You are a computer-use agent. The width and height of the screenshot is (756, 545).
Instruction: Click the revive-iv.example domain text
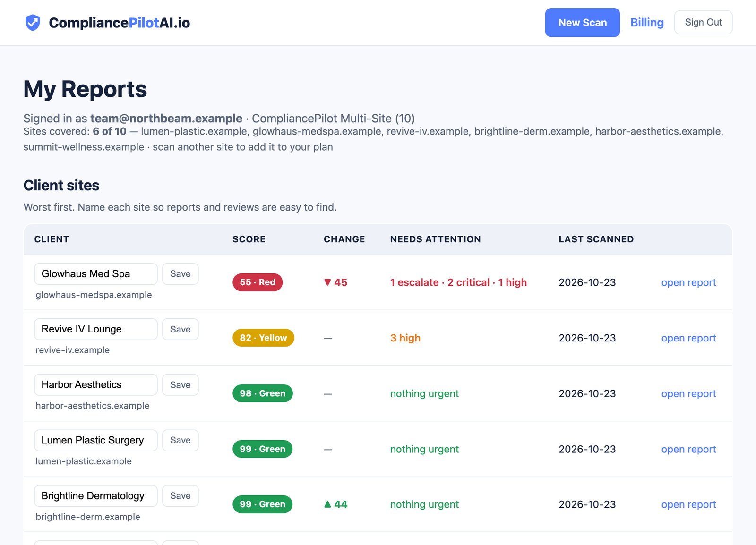click(x=72, y=350)
